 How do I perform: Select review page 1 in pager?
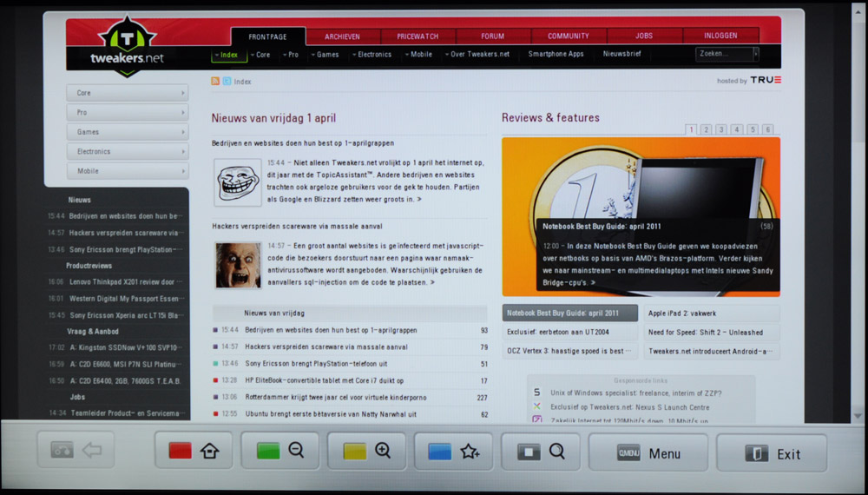[691, 129]
